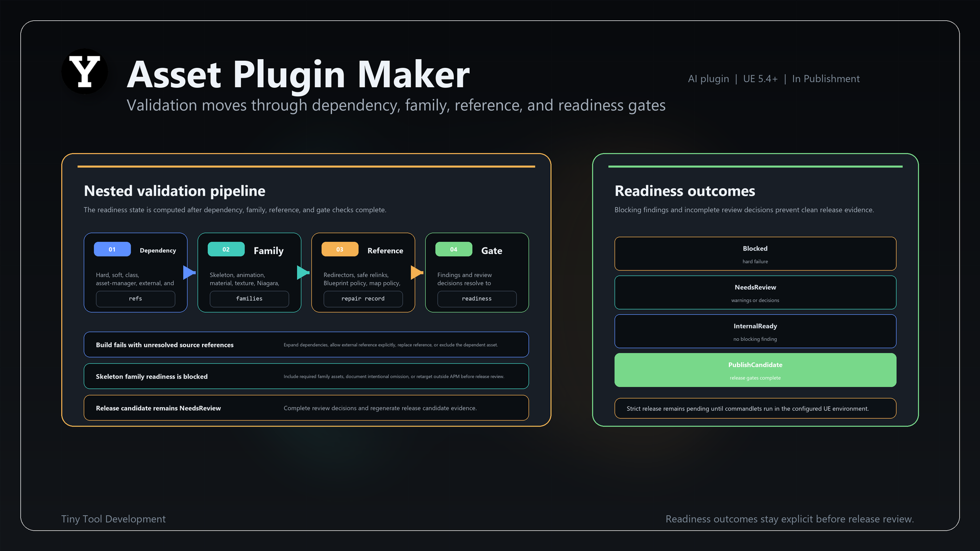Screen dimensions: 980x551
Task: Click the 01 step badge
Action: tap(112, 249)
